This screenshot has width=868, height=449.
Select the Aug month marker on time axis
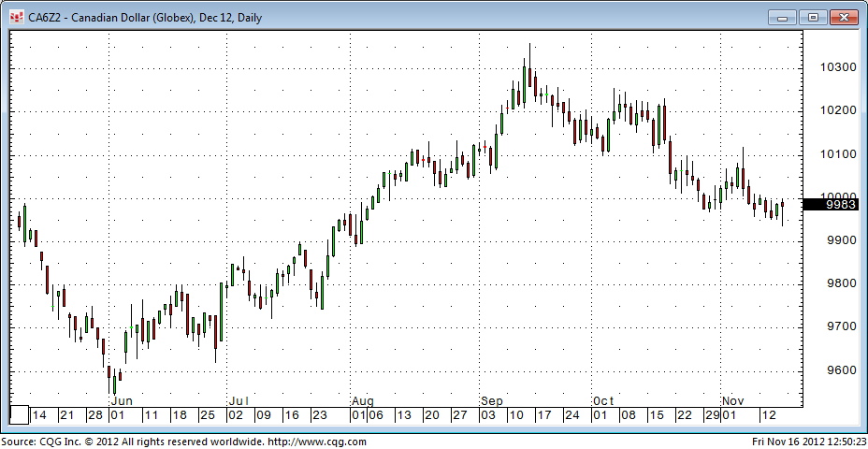coord(362,400)
